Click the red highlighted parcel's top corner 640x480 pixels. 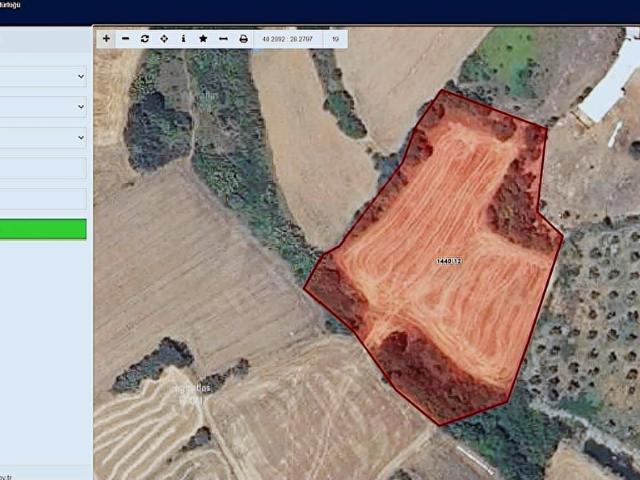pyautogui.click(x=443, y=91)
